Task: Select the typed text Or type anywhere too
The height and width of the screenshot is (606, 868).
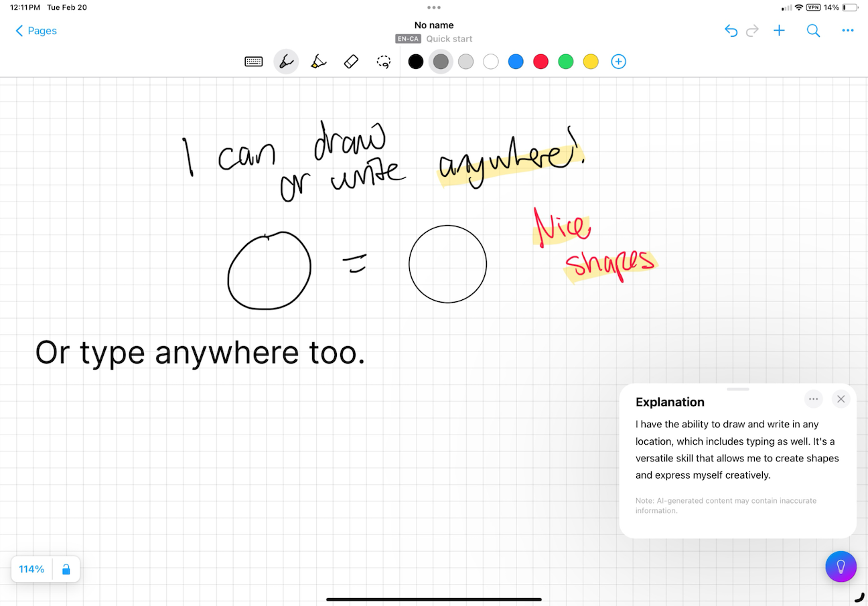Action: [x=200, y=352]
